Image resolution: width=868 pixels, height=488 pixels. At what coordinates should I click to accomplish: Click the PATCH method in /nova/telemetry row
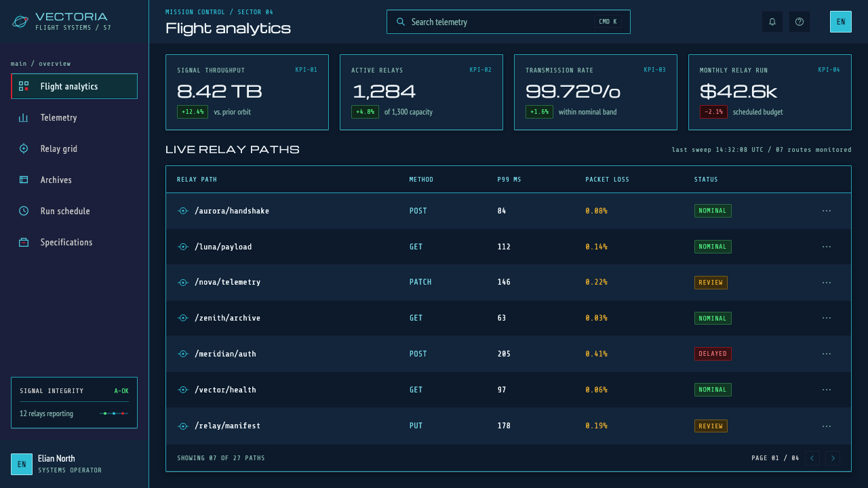coord(420,283)
